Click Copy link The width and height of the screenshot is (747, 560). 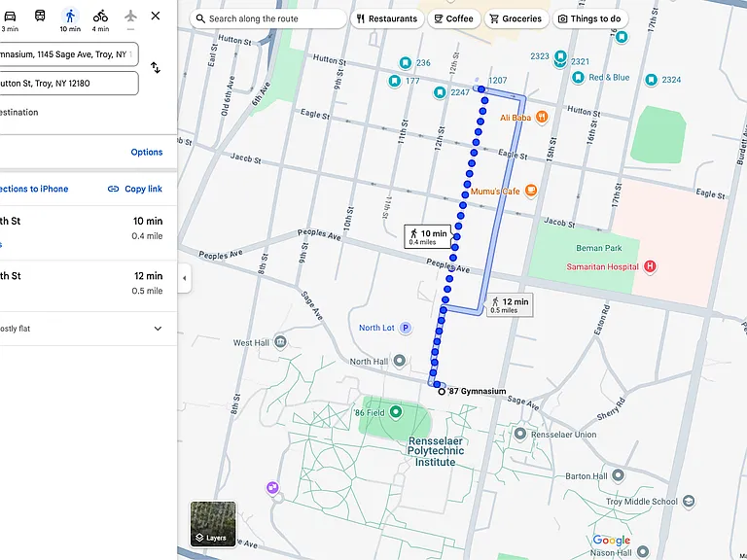(x=135, y=189)
